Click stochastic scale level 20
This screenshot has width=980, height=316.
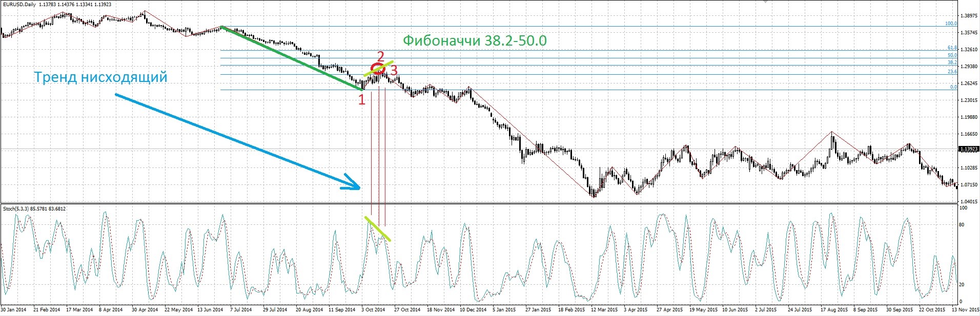(962, 285)
